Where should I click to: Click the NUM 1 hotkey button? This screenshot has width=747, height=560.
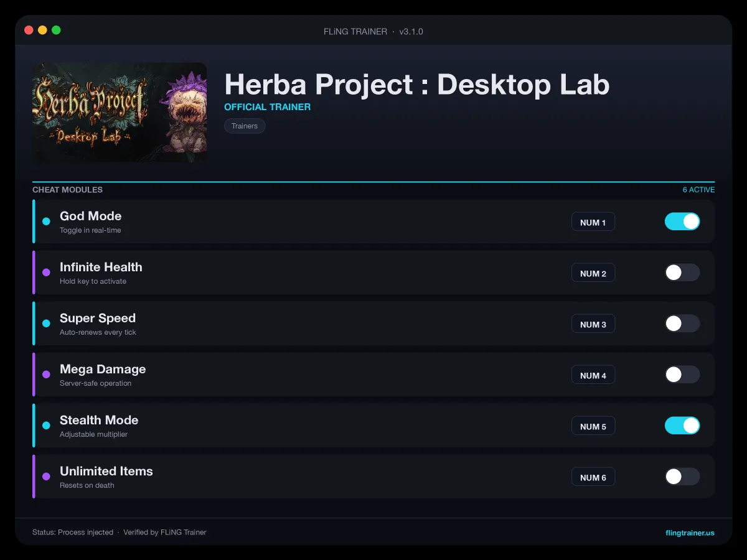tap(593, 222)
